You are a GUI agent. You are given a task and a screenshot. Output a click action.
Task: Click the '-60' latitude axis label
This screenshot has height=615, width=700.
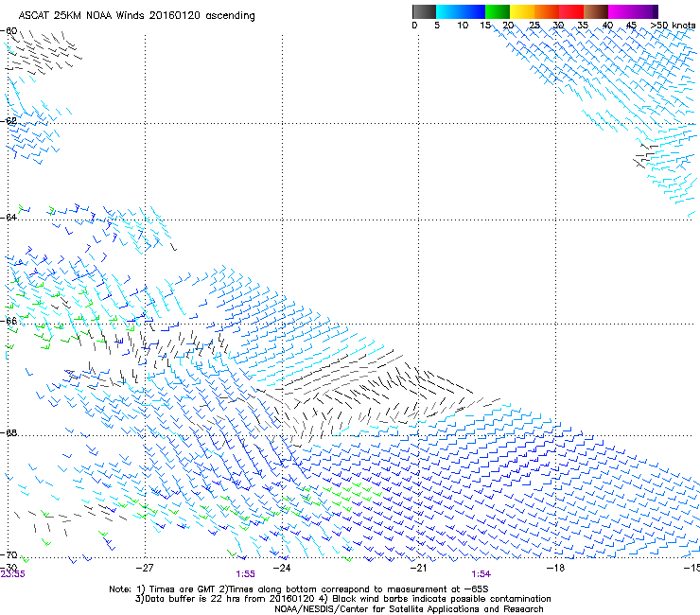pyautogui.click(x=9, y=31)
